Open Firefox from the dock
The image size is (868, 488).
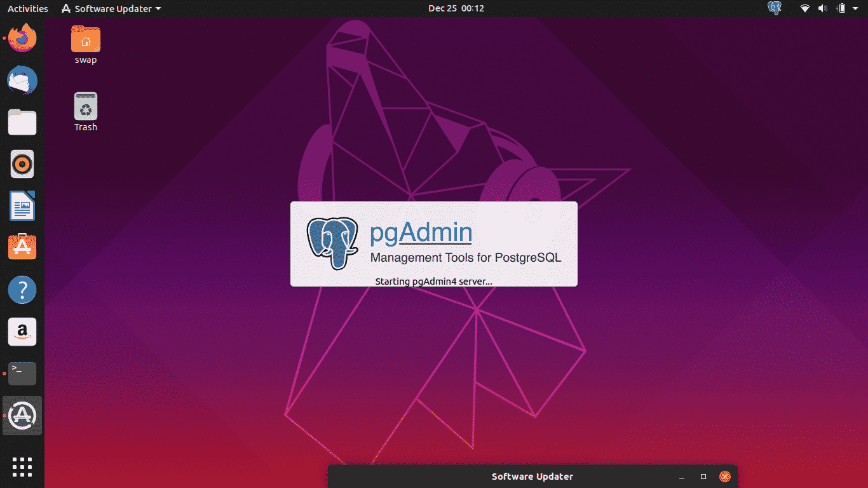pos(22,38)
